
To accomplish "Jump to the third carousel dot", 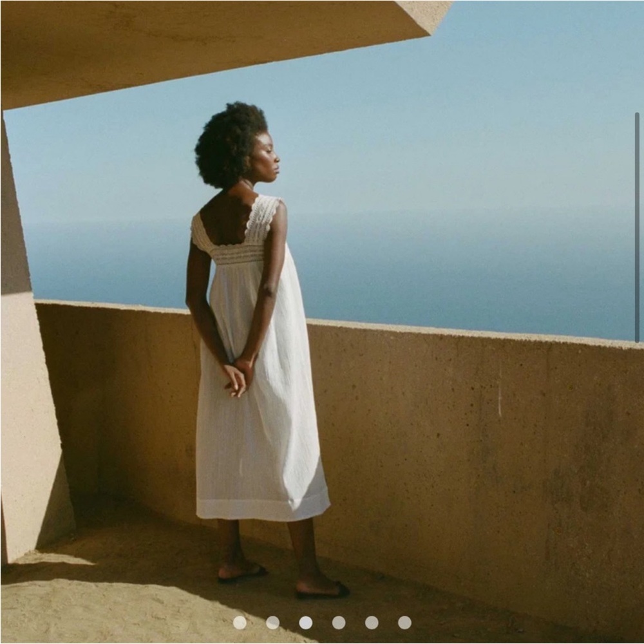I will (x=305, y=622).
